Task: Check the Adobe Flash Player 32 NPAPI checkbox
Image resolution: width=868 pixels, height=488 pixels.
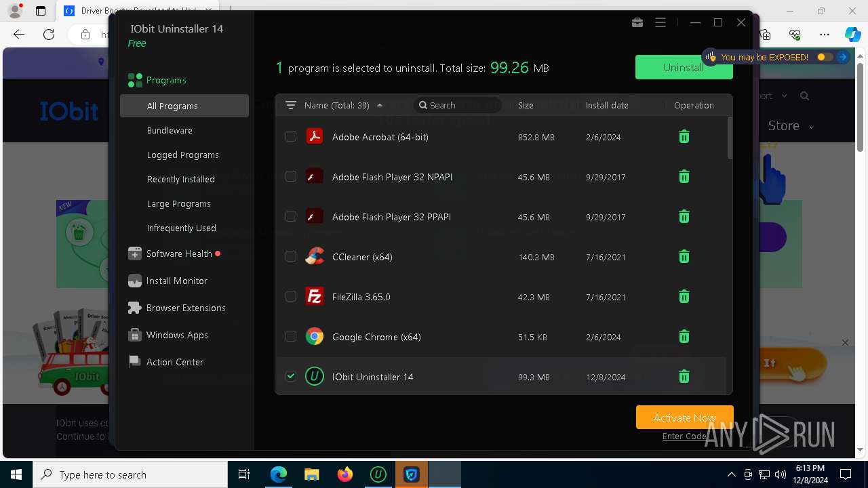Action: [291, 177]
